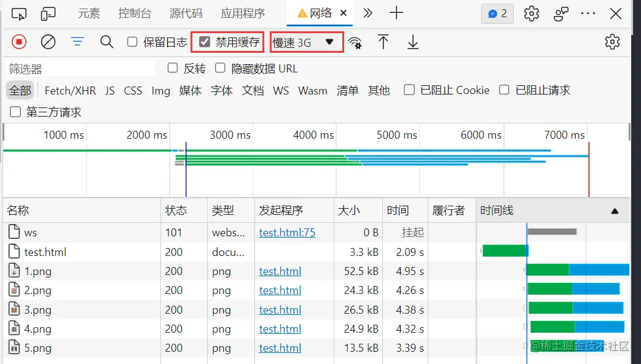Import HAR file with up arrow
Viewport: 641px width, 364px height.
tap(383, 42)
